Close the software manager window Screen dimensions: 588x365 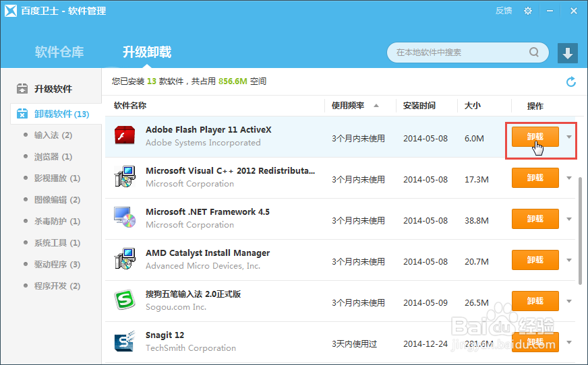[574, 11]
